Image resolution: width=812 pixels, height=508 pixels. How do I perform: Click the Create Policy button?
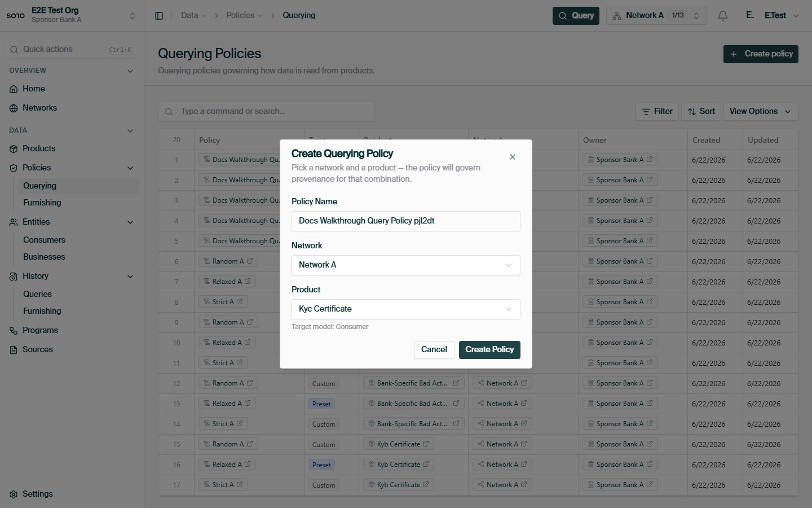coord(489,350)
